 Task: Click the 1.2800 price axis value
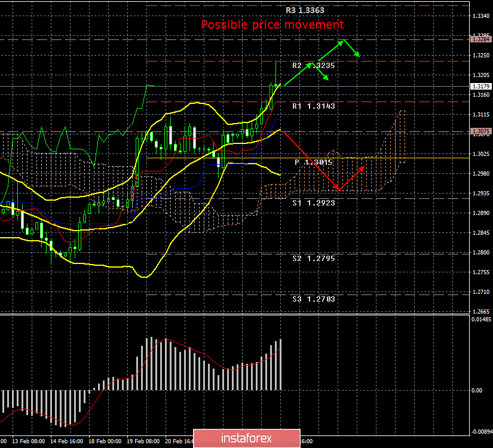coord(481,253)
